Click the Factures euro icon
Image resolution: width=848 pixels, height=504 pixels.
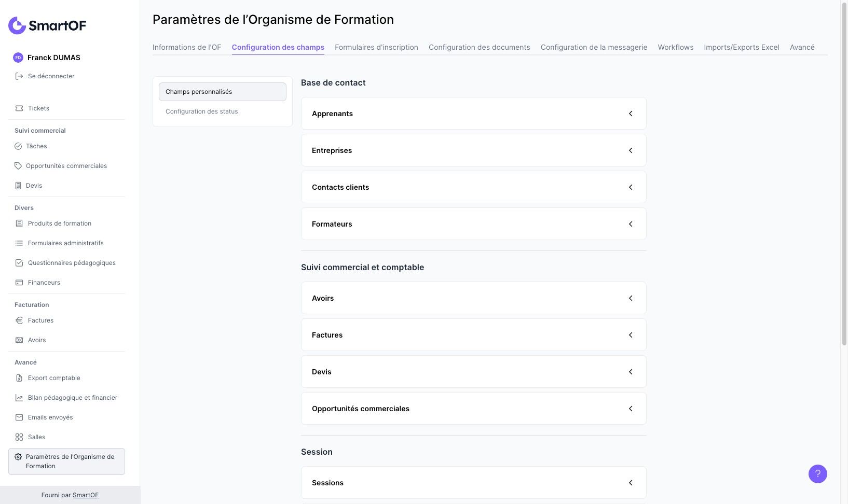pyautogui.click(x=19, y=320)
